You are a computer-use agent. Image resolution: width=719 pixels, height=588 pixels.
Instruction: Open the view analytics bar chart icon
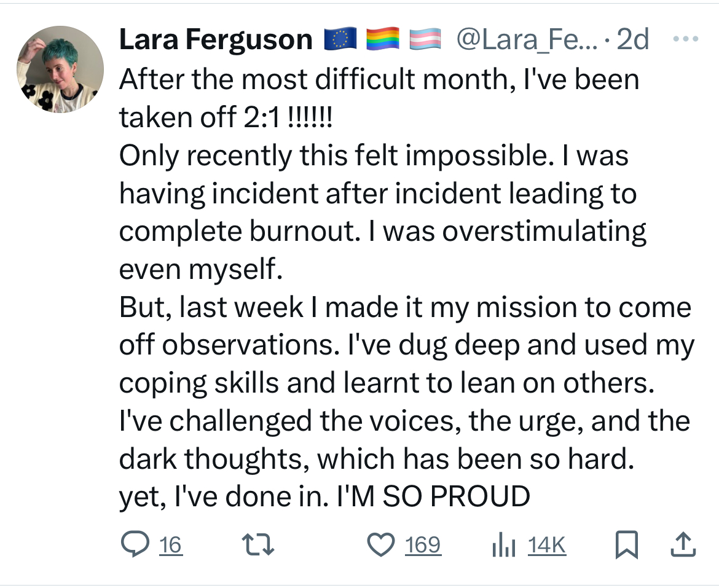pyautogui.click(x=503, y=544)
